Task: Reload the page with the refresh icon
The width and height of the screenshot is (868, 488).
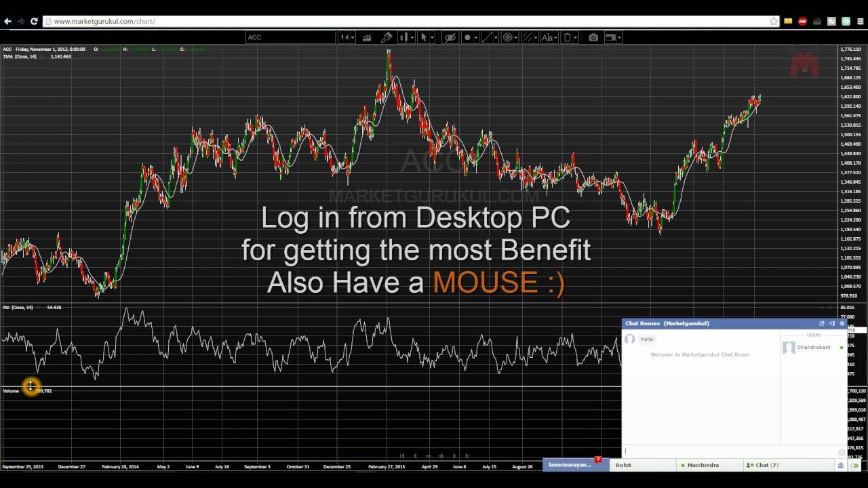Action: coord(34,21)
